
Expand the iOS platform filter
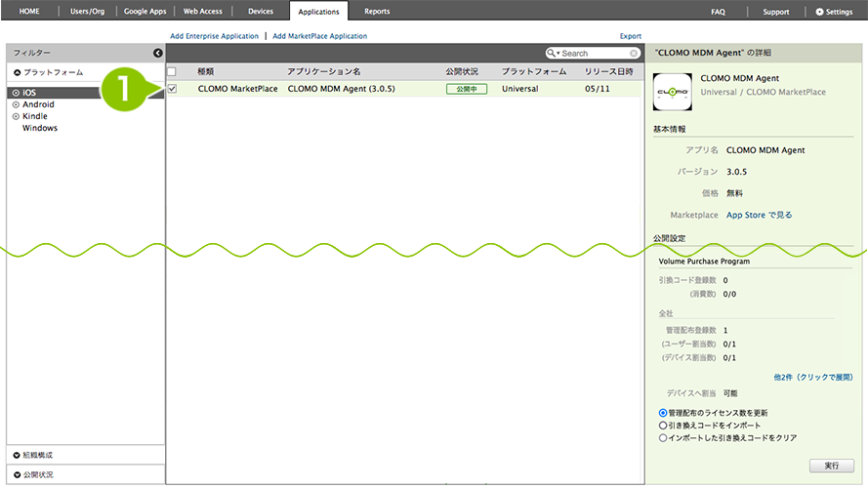point(16,93)
